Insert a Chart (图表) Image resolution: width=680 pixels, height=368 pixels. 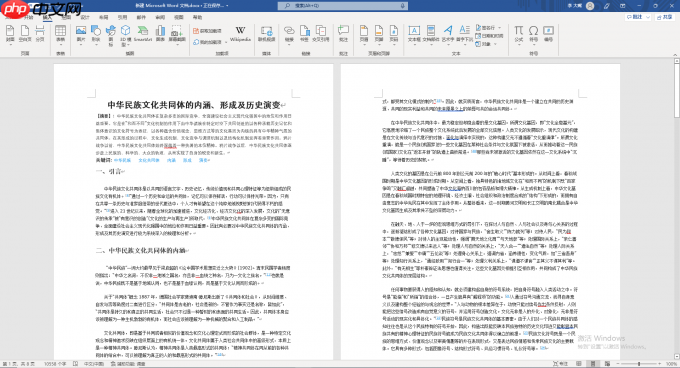coord(160,34)
